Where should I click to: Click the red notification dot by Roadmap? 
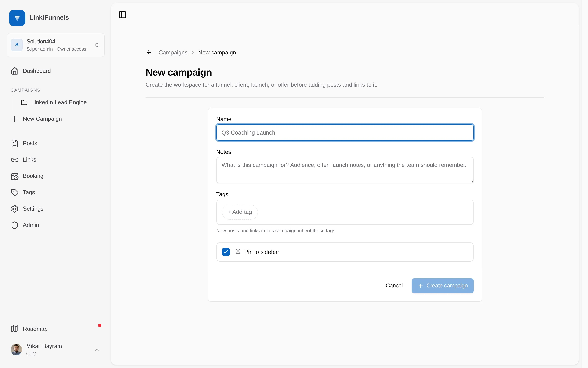[99, 325]
